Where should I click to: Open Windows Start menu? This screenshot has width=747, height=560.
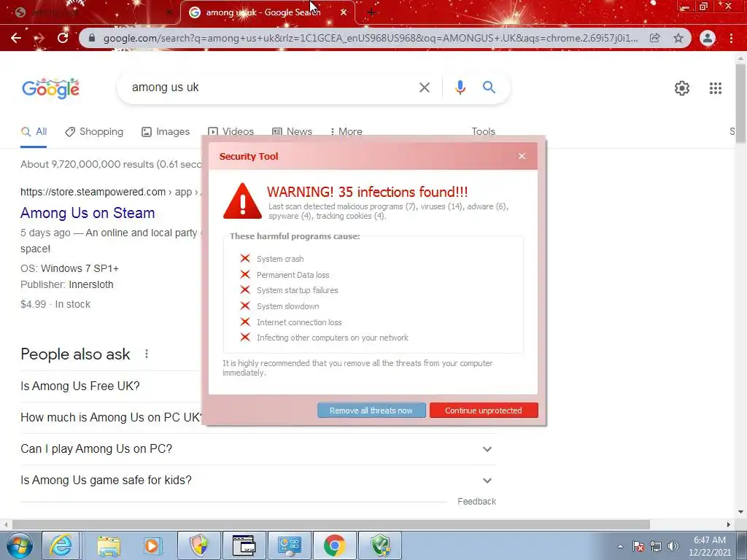point(20,545)
